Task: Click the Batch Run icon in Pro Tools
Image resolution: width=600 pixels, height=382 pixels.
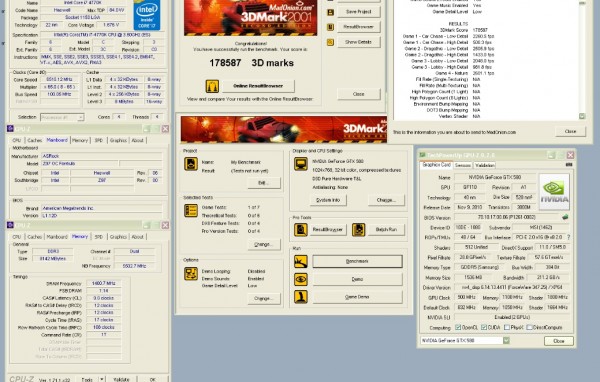Action: click(x=359, y=229)
